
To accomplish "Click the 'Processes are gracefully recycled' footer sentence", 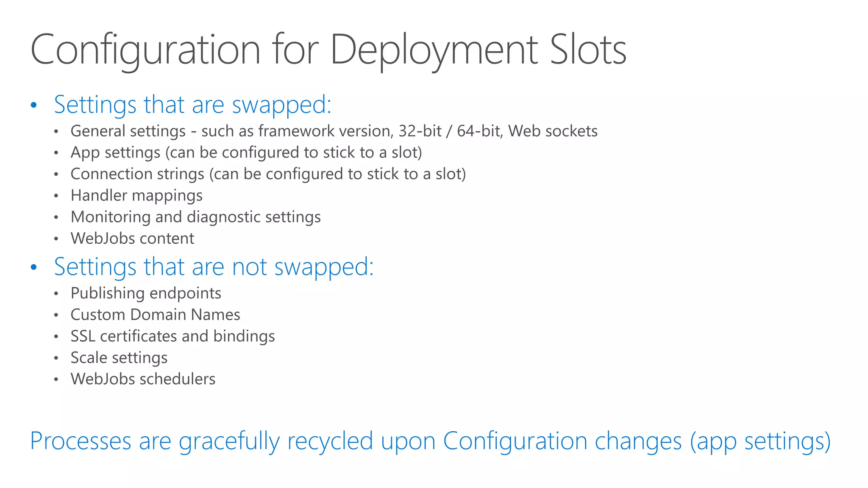I will click(430, 441).
